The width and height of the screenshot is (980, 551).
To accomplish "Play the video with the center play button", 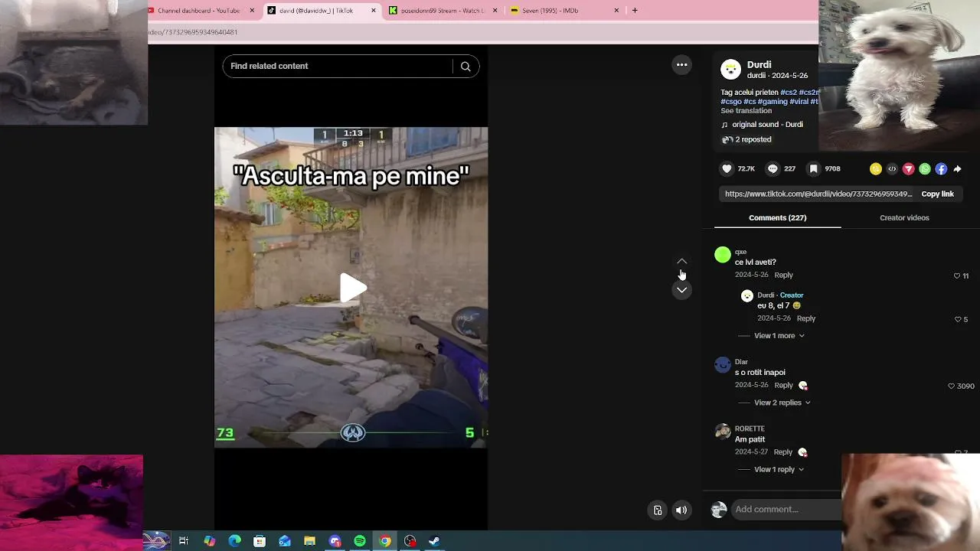I will 352,288.
